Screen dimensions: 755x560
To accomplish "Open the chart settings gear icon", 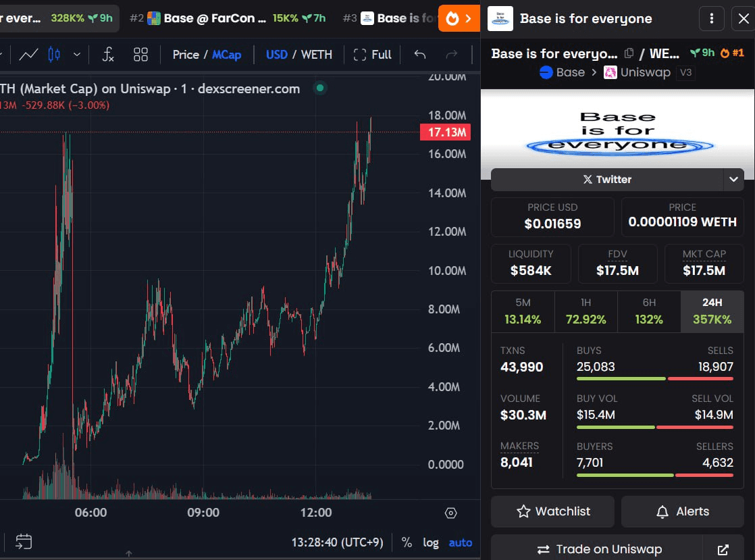I will point(450,513).
